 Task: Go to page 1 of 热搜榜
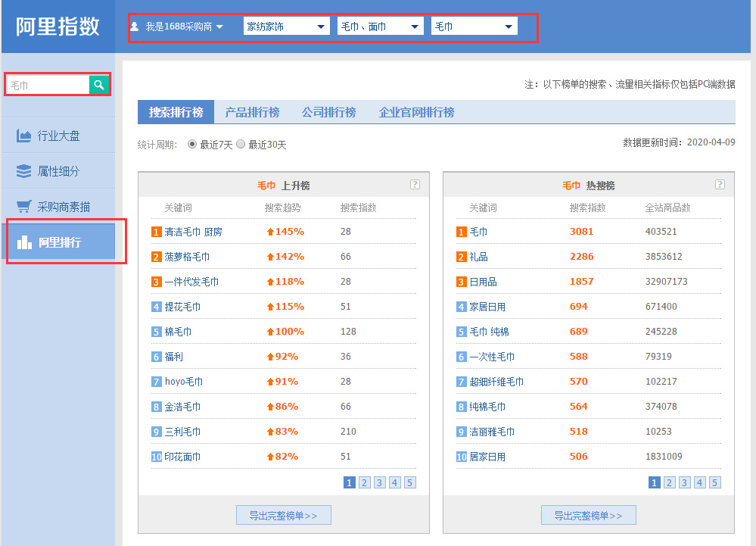click(655, 482)
